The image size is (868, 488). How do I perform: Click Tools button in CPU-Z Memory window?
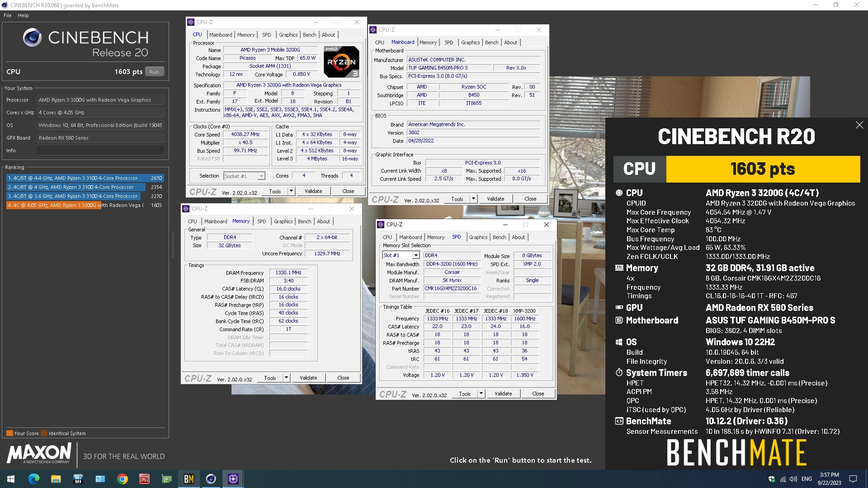pyautogui.click(x=270, y=378)
